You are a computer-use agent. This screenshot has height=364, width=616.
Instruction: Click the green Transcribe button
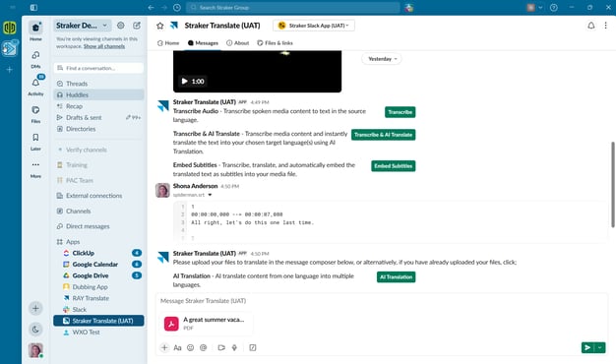[400, 112]
